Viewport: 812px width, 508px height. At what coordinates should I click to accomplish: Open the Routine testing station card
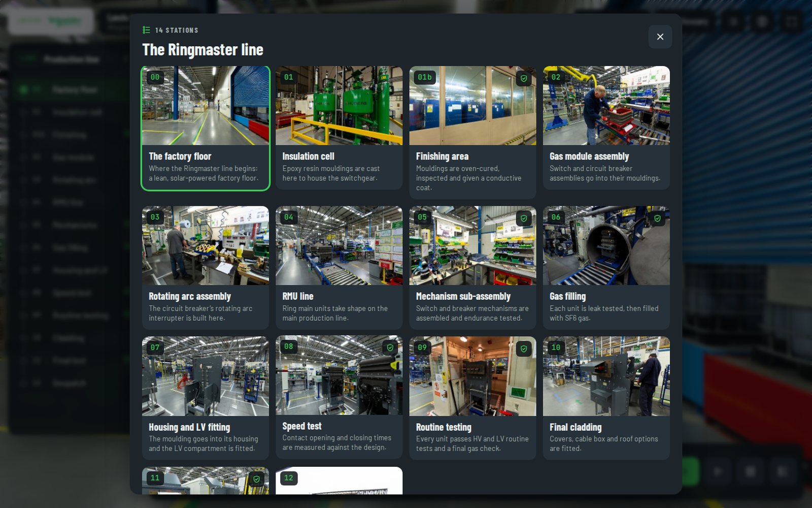(472, 398)
